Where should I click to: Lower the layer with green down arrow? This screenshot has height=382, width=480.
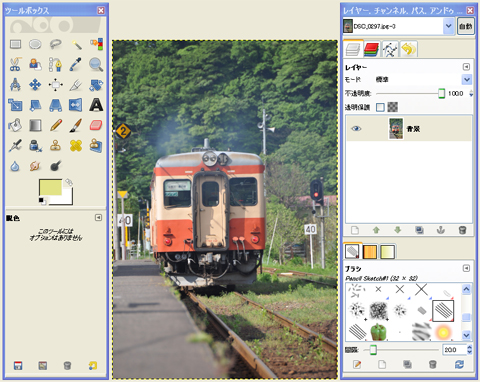click(398, 230)
